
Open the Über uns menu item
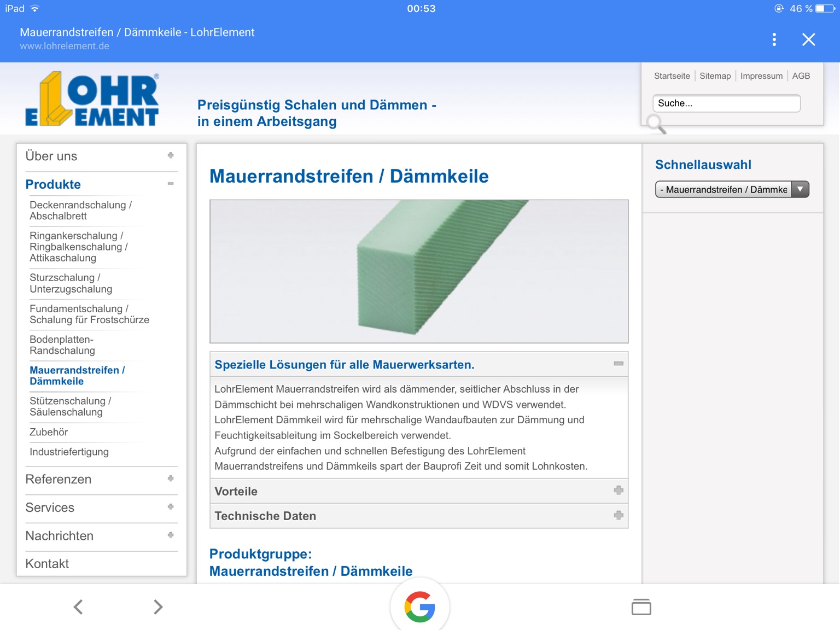(x=51, y=156)
